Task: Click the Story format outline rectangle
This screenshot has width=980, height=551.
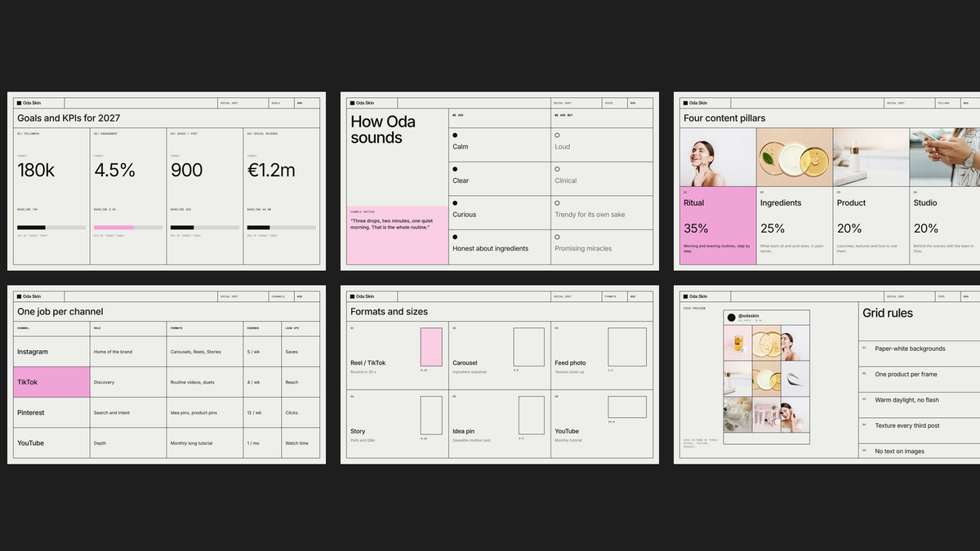Action: pyautogui.click(x=431, y=415)
